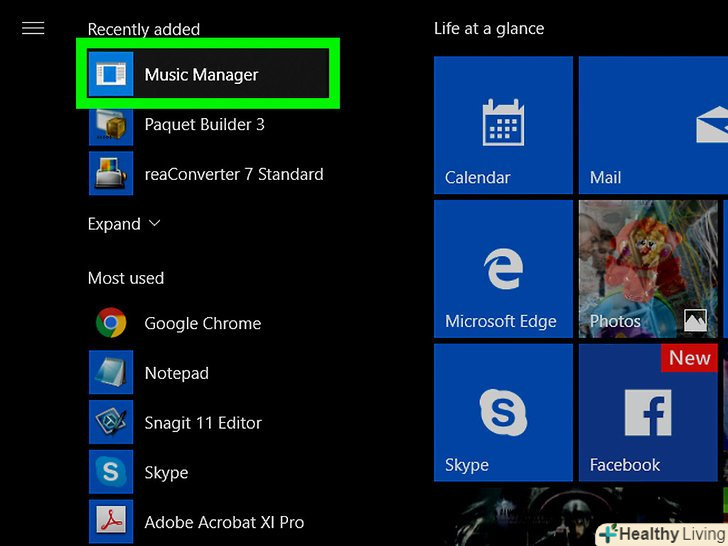Click the Skype icon in Most used

[x=111, y=472]
